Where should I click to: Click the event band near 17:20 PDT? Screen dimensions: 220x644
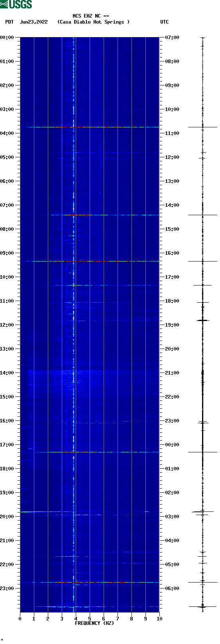(96, 452)
